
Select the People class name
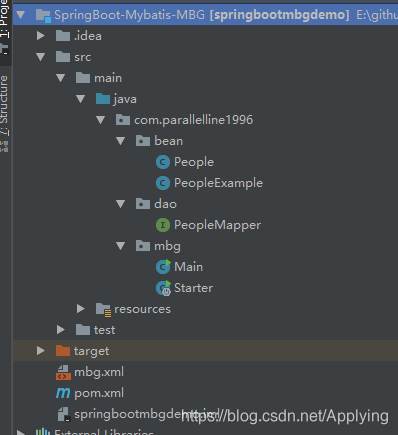[194, 162]
